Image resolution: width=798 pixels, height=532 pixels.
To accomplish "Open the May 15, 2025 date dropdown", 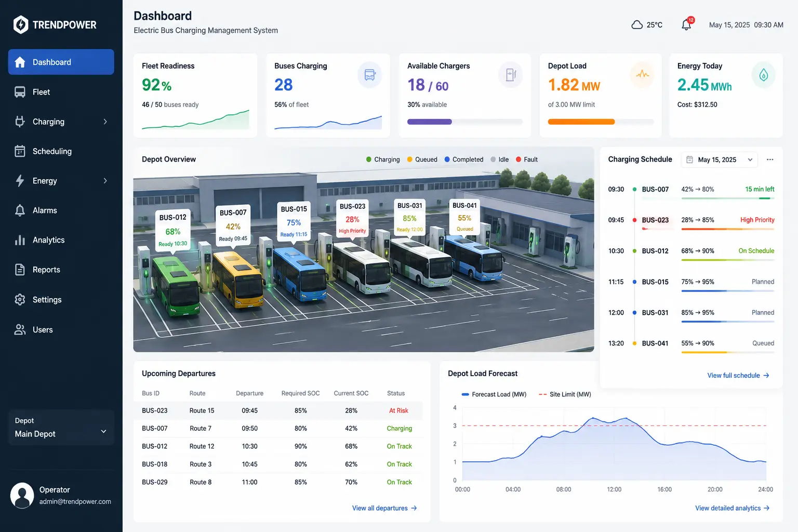I will (x=720, y=159).
